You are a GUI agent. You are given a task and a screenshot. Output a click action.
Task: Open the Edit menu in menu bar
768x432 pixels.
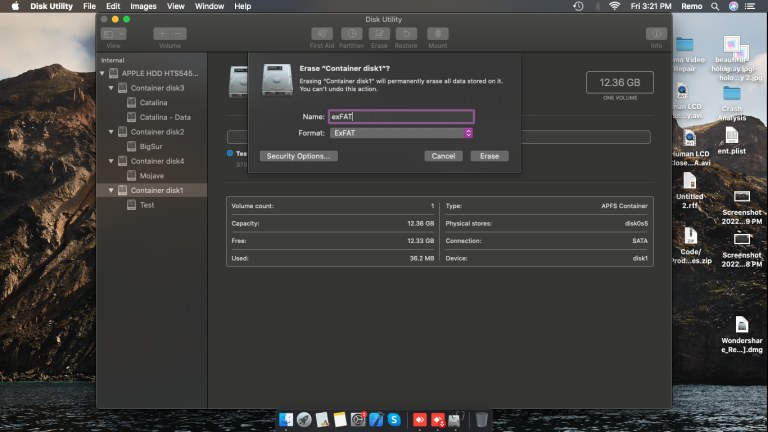[x=113, y=6]
